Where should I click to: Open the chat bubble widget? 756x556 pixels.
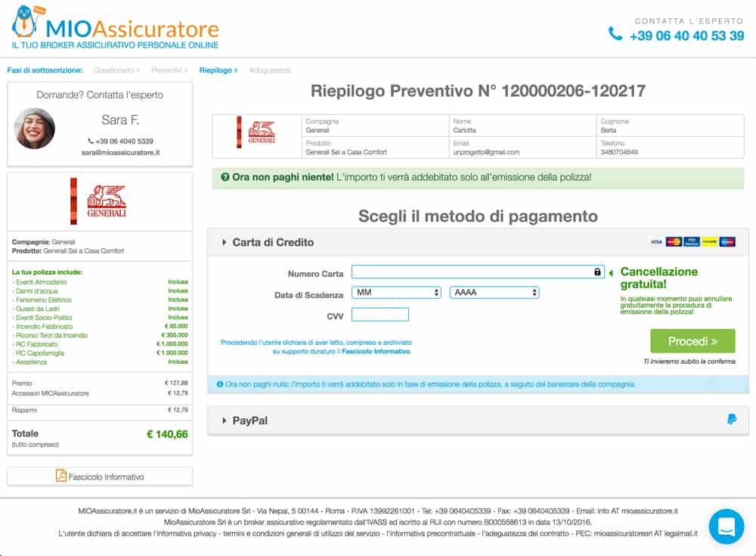coord(726,526)
